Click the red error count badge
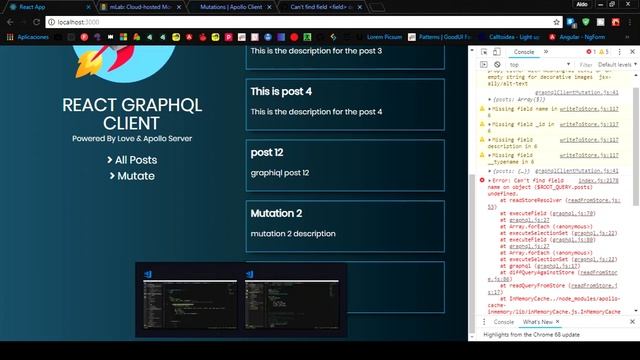Viewport: 640px width, 360px height. 591,52
